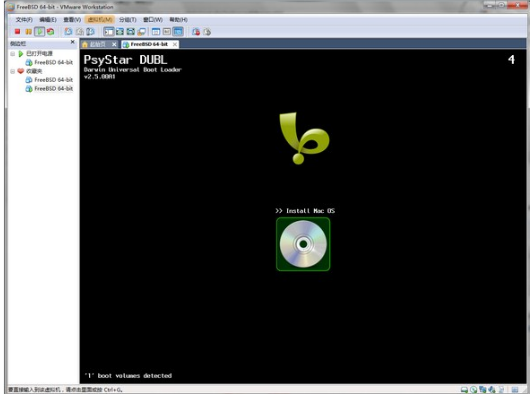Open the 虚拟机(M) menu
The width and height of the screenshot is (530, 396).
coord(99,20)
